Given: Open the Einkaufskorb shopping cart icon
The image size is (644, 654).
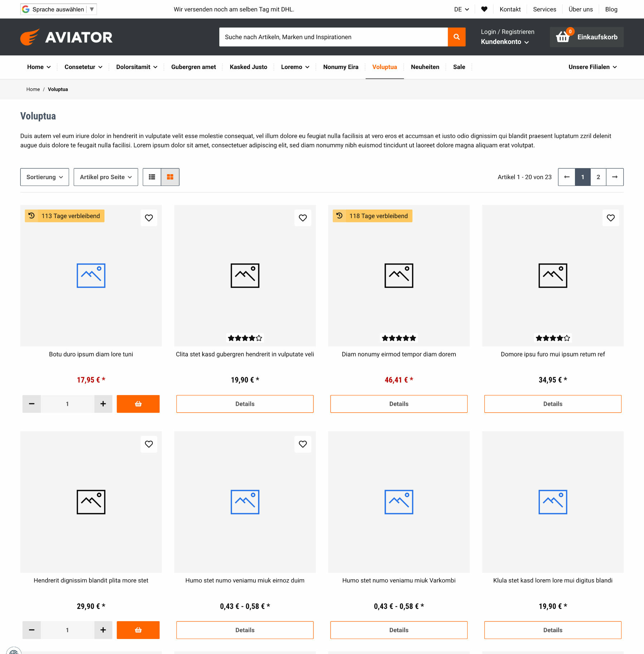Looking at the screenshot, I should click(562, 36).
